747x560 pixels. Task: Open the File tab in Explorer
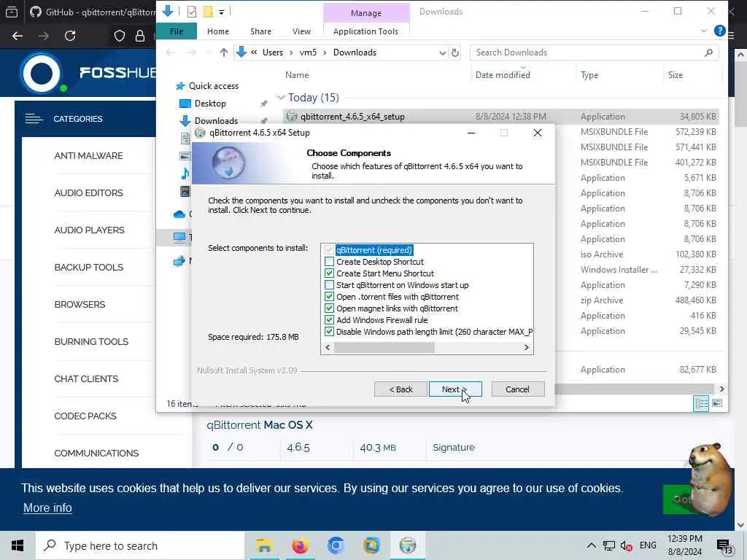(x=177, y=31)
